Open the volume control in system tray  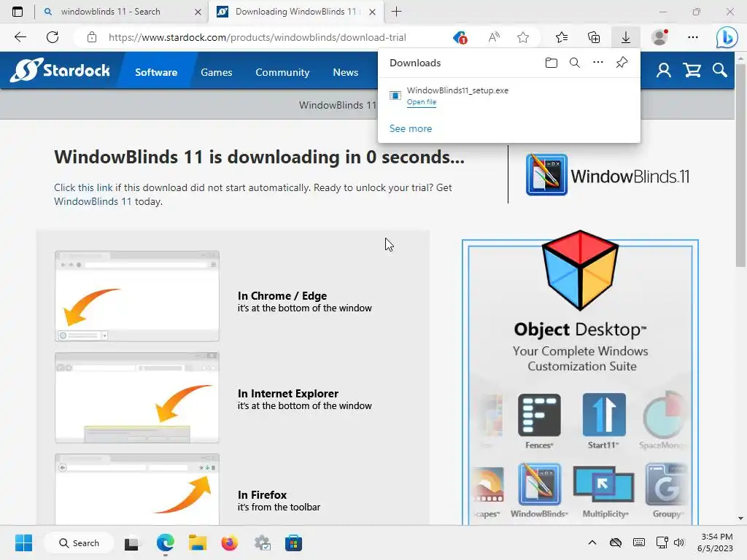(679, 542)
